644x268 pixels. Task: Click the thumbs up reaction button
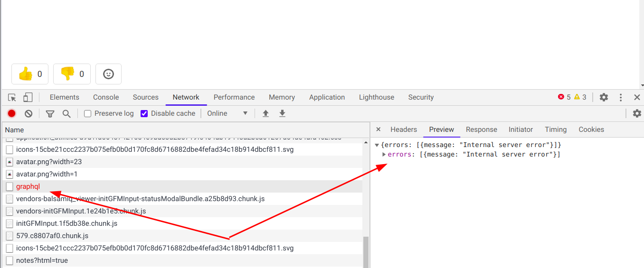coord(30,74)
